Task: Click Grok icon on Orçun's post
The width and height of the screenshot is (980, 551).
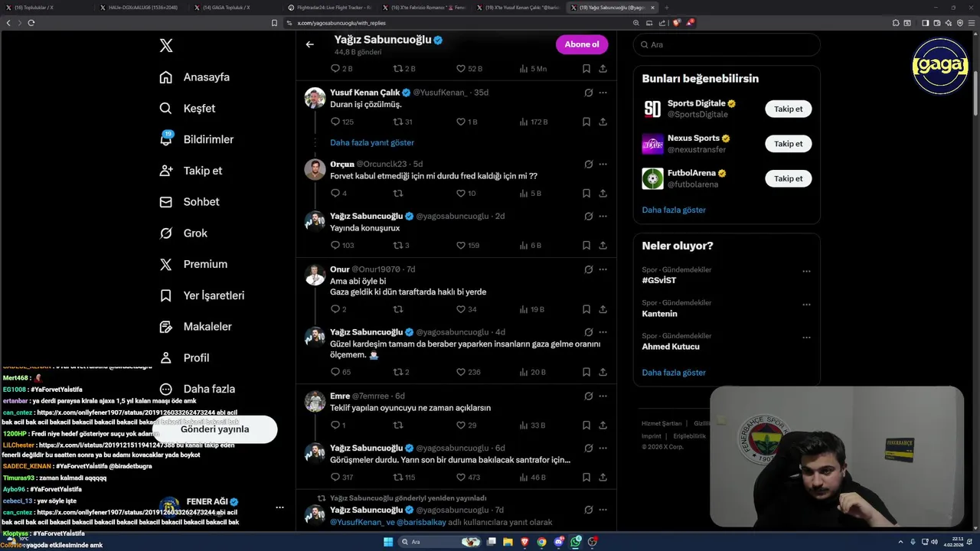Action: click(x=588, y=164)
